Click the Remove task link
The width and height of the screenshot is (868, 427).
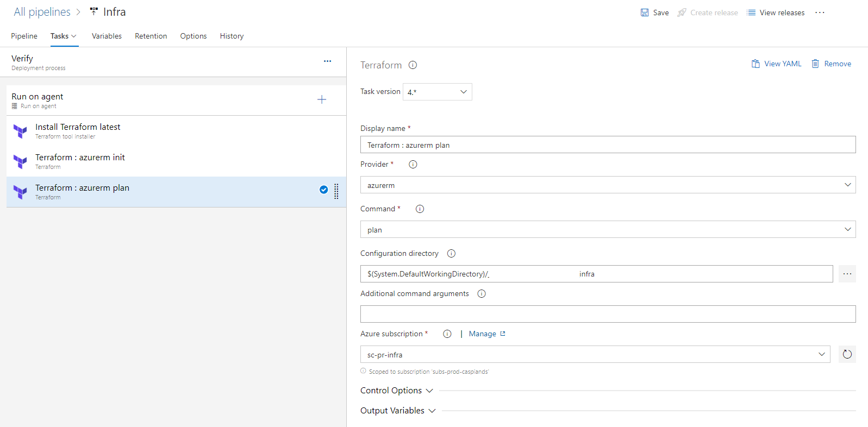tap(838, 64)
